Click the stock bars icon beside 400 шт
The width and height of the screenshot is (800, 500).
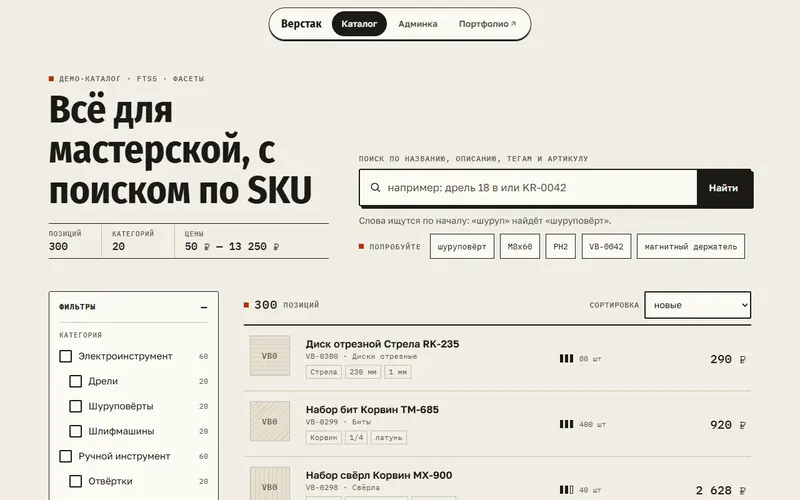click(x=566, y=424)
